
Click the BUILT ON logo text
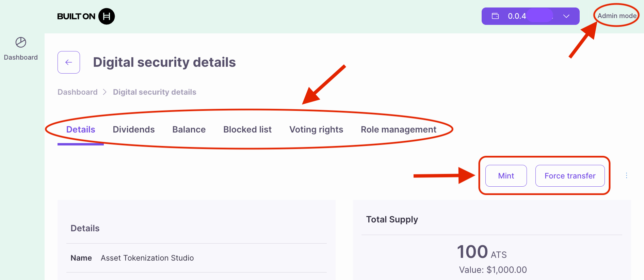(76, 16)
